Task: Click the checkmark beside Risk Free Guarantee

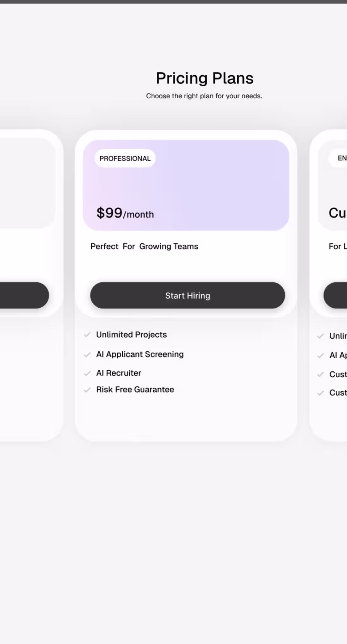Action: [87, 390]
